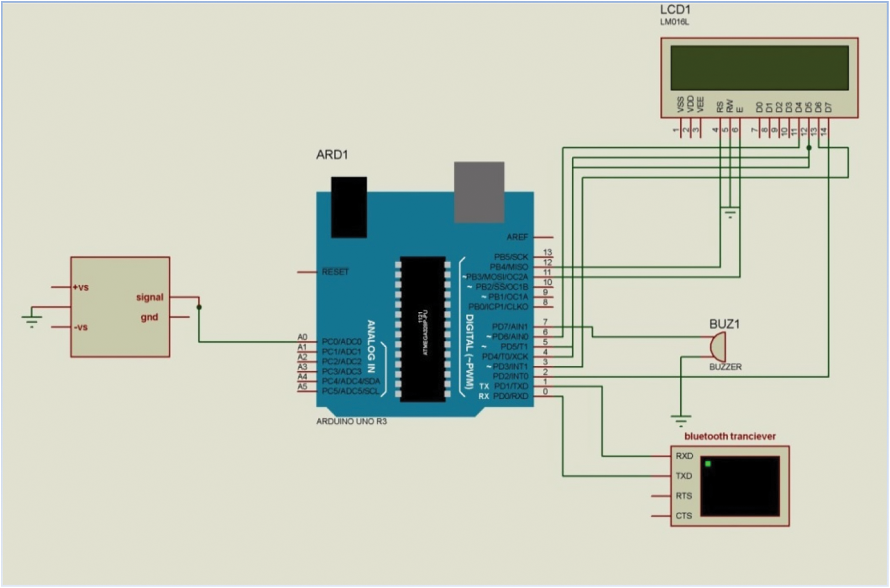
Task: Select the PC0/ADC0 analog pin label
Action: [341, 342]
